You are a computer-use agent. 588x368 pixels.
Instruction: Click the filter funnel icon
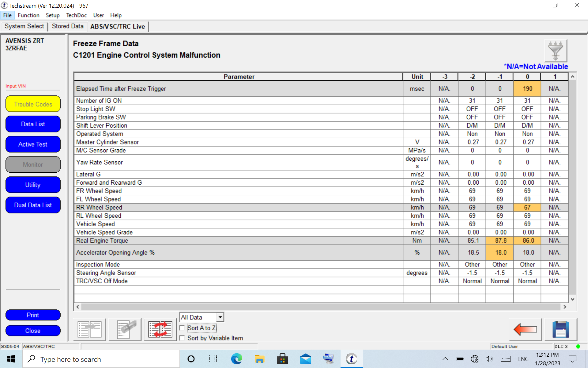(x=555, y=51)
